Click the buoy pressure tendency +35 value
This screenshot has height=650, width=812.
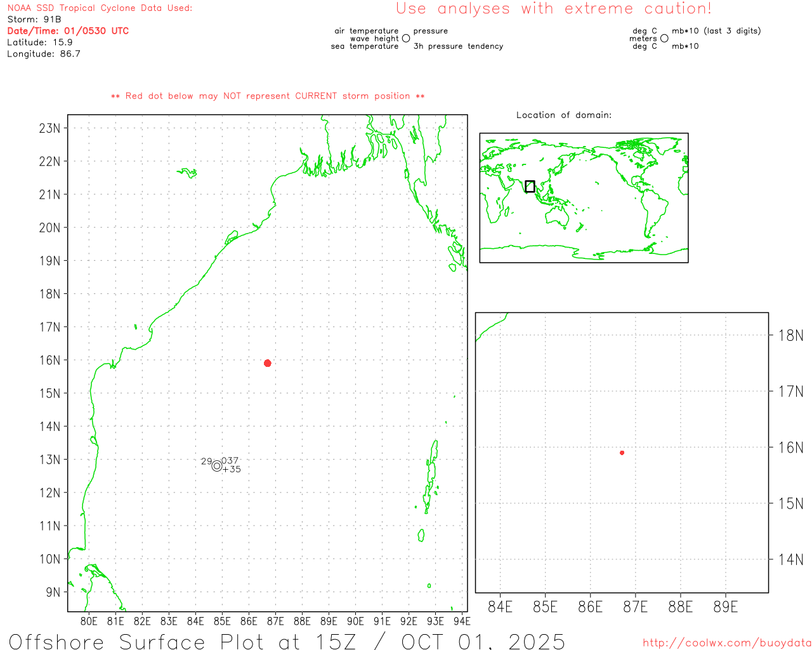click(232, 470)
